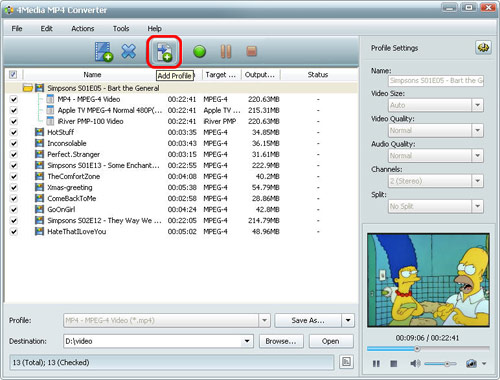Click the video icon next to Inconsolable
The height and width of the screenshot is (380, 500).
tap(39, 143)
